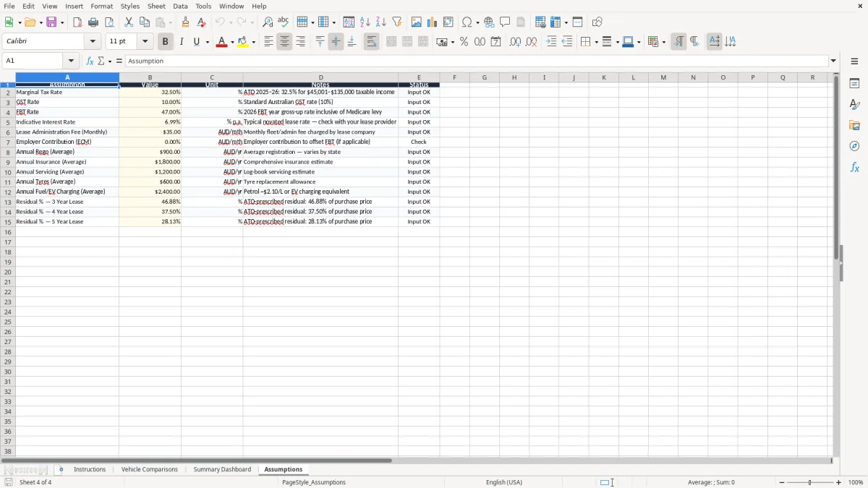868x488 pixels.
Task: Toggle Center Horizontally alignment
Action: 284,42
